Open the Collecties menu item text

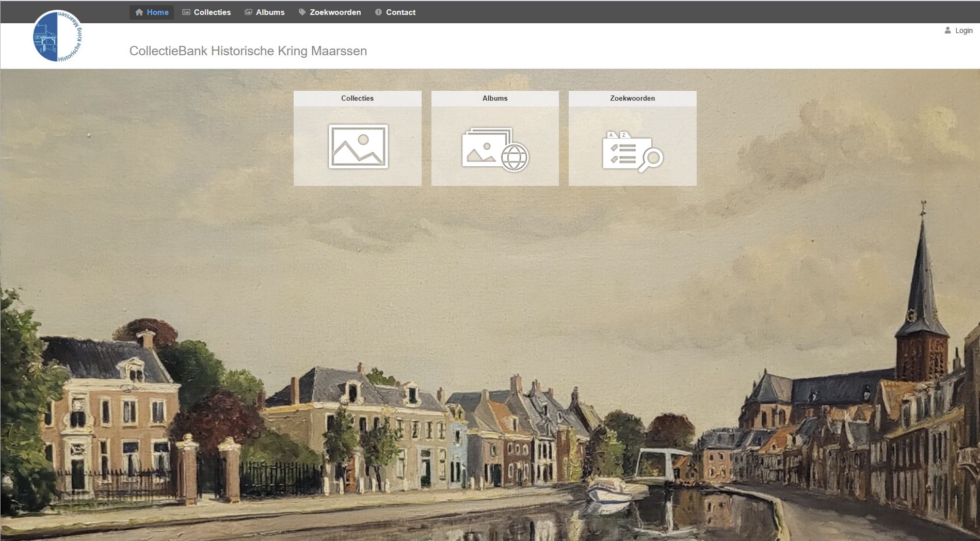pos(212,12)
